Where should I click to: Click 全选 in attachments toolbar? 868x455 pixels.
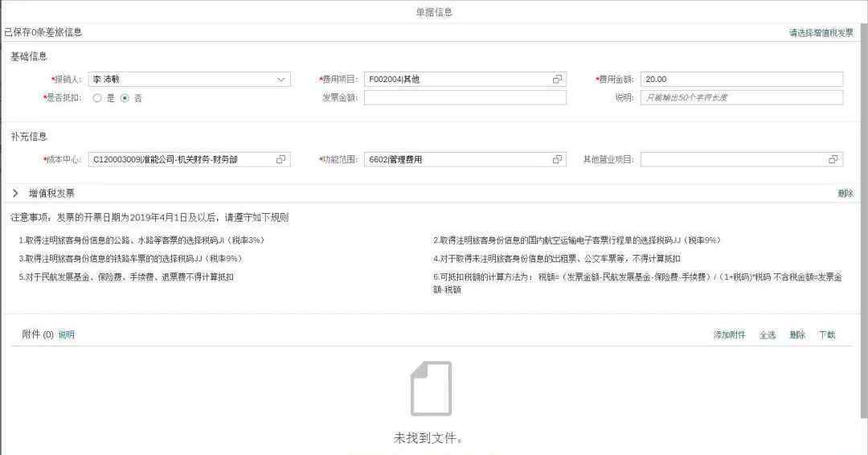coord(767,335)
